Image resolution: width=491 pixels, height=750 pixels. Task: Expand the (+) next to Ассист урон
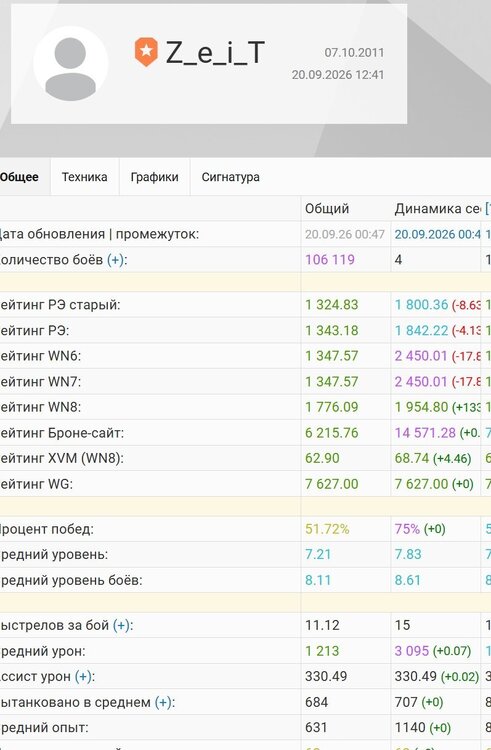coord(84,676)
